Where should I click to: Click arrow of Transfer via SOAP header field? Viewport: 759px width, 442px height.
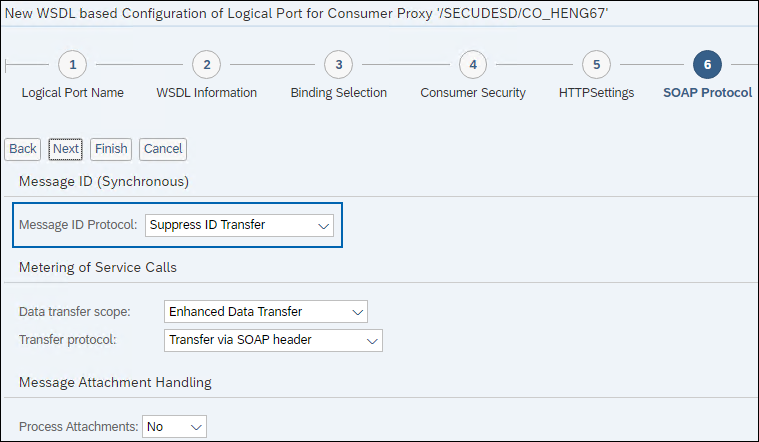372,341
